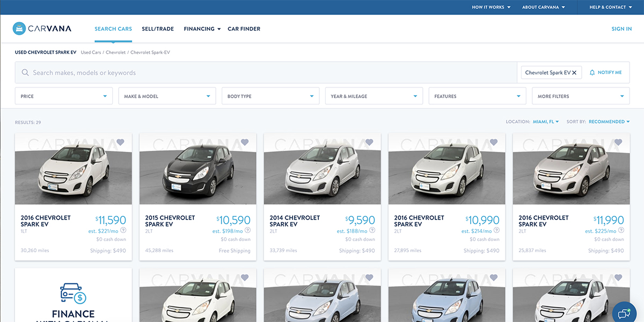Open the Year & Mileage filter dropdown
This screenshot has height=322, width=644.
[x=374, y=96]
